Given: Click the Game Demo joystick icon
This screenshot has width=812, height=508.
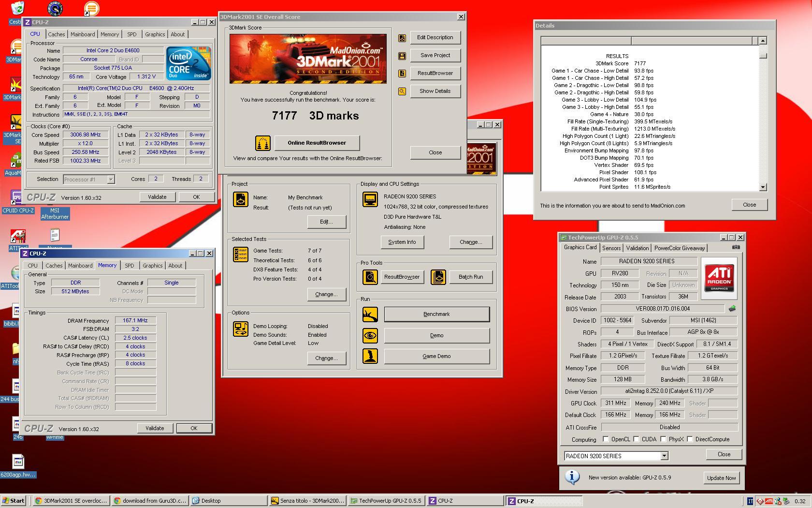Looking at the screenshot, I should point(370,356).
